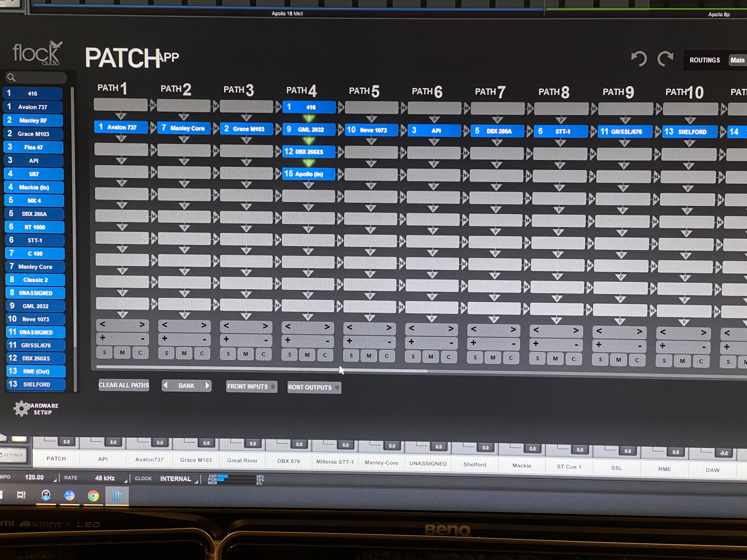Click the 0.0 value above the API channel
Image resolution: width=747 pixels, height=560 pixels.
(113, 442)
